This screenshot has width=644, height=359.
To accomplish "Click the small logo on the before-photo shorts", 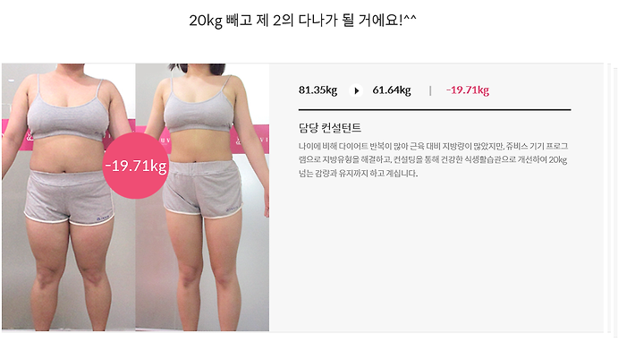I will coord(105,218).
